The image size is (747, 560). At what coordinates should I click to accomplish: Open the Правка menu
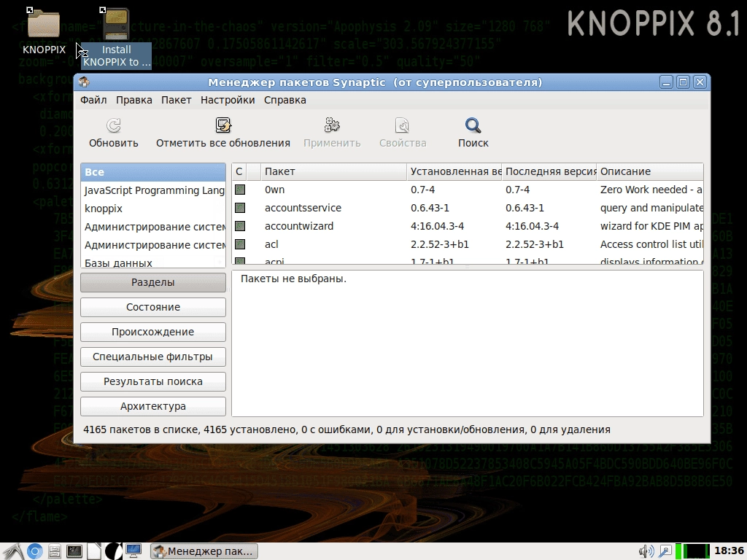click(134, 100)
